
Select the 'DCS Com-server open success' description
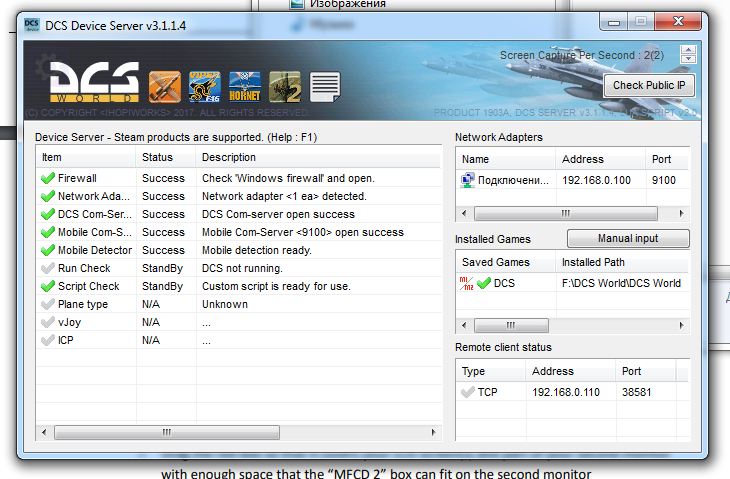[x=278, y=214]
